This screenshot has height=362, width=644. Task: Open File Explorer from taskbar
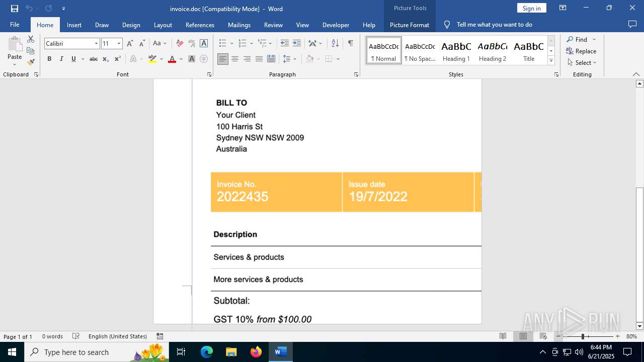point(231,352)
